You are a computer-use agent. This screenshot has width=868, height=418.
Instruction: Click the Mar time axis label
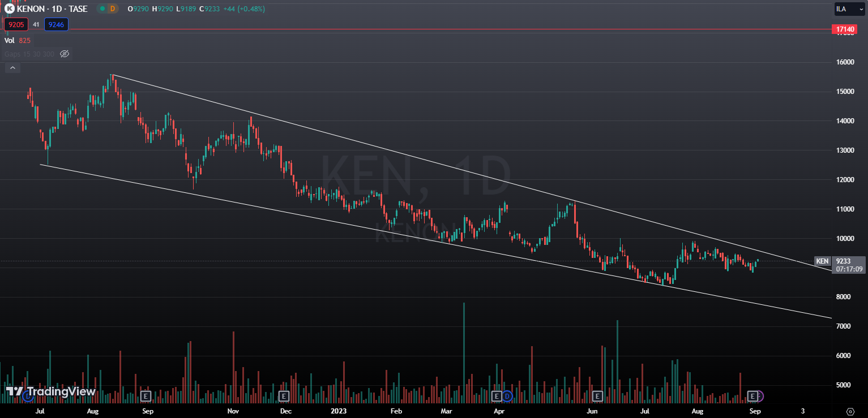click(446, 411)
